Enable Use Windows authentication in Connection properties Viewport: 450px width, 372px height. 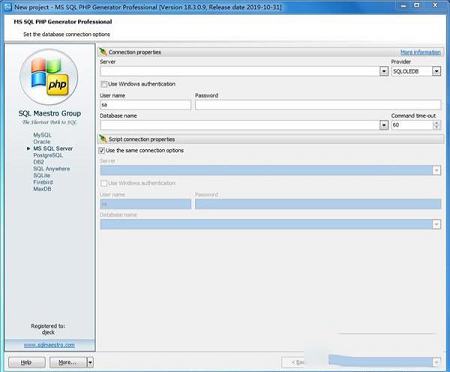pos(104,84)
